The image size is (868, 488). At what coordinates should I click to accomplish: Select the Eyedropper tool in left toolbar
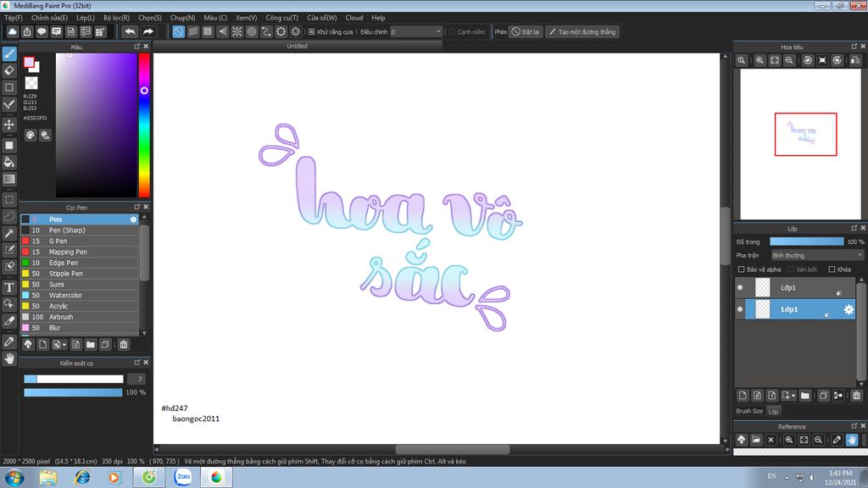click(9, 341)
